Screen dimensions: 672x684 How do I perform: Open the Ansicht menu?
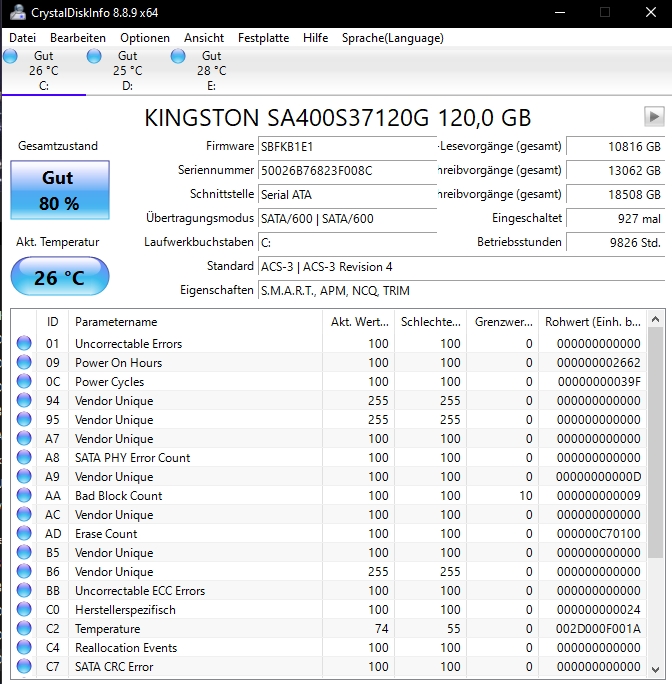[204, 38]
